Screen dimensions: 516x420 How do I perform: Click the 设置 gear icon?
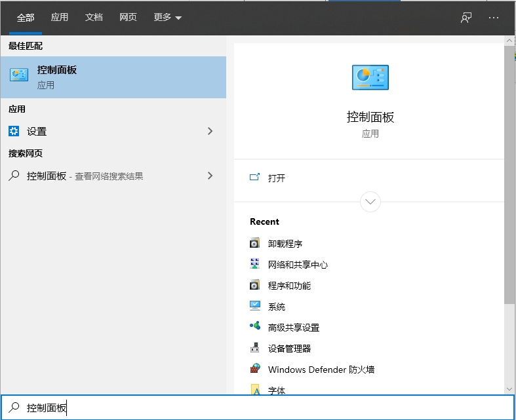point(14,131)
